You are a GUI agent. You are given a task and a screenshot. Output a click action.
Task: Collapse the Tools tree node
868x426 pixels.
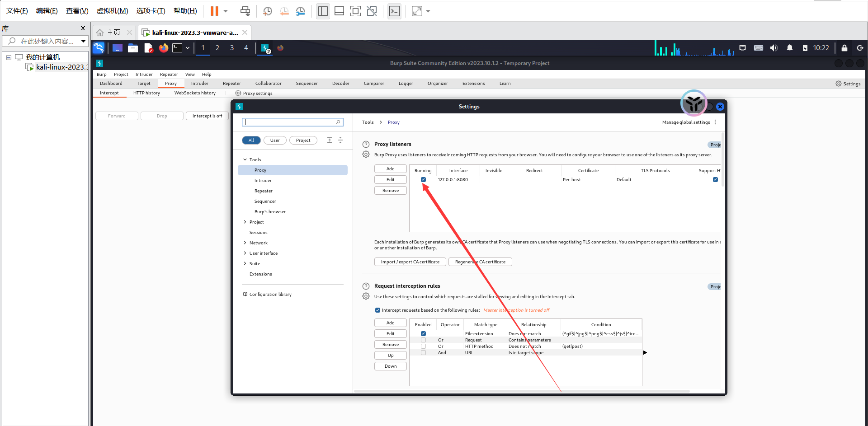point(245,160)
